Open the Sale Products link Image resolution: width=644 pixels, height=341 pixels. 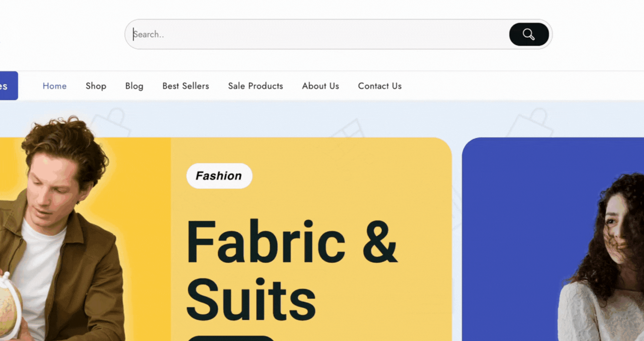[x=255, y=86]
